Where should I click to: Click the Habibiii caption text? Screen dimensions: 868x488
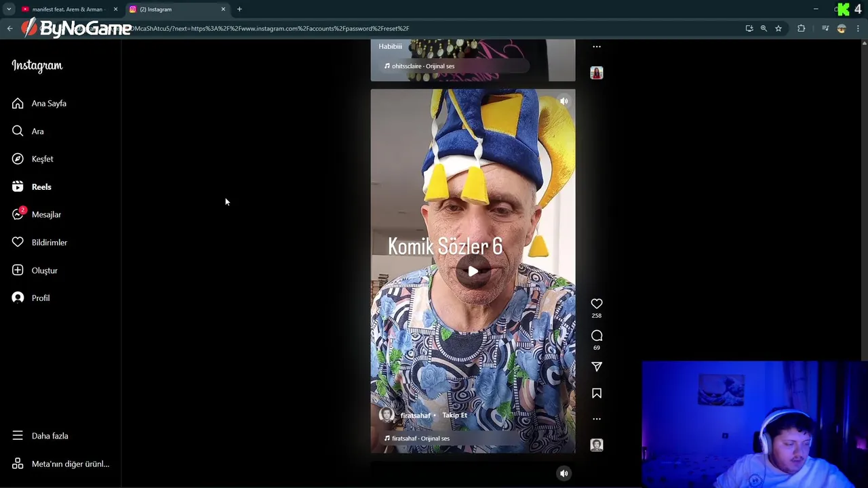click(x=391, y=46)
